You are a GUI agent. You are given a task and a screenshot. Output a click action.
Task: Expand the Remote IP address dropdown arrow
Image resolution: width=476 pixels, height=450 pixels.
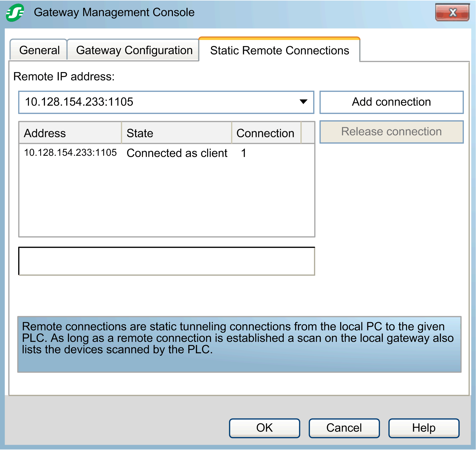pos(303,102)
